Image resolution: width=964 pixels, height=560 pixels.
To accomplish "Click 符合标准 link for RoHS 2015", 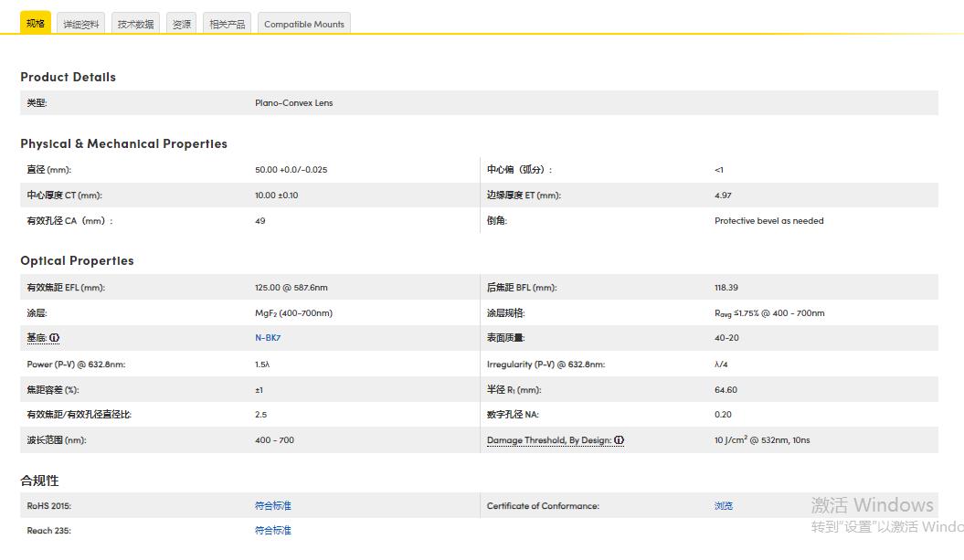I will (x=273, y=506).
